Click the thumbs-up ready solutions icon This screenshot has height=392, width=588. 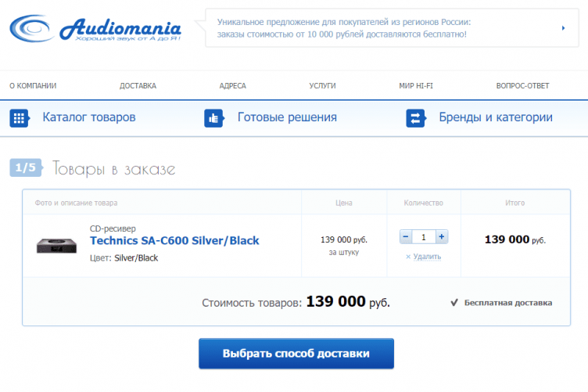pyautogui.click(x=213, y=118)
